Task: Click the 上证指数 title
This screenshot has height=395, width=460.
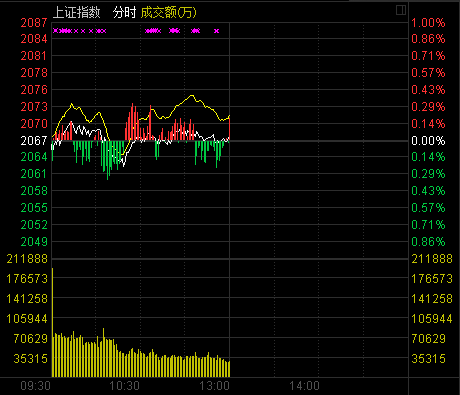Action: 76,13
